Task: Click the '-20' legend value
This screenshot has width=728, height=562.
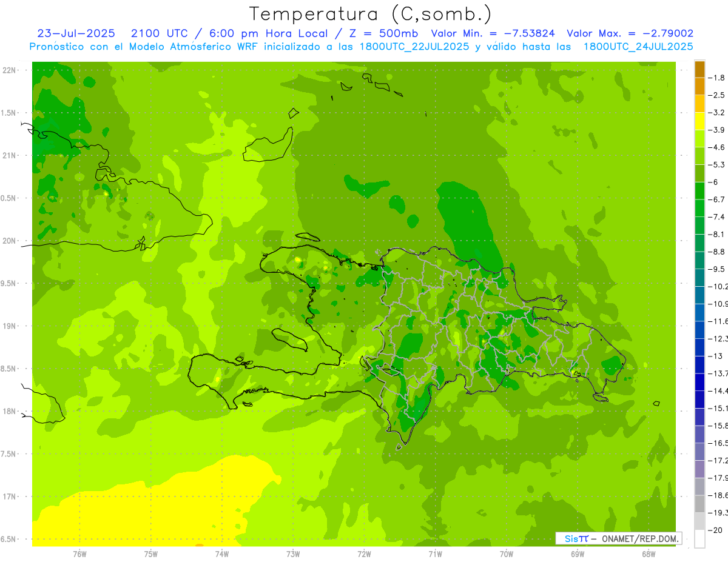Action: click(x=715, y=530)
